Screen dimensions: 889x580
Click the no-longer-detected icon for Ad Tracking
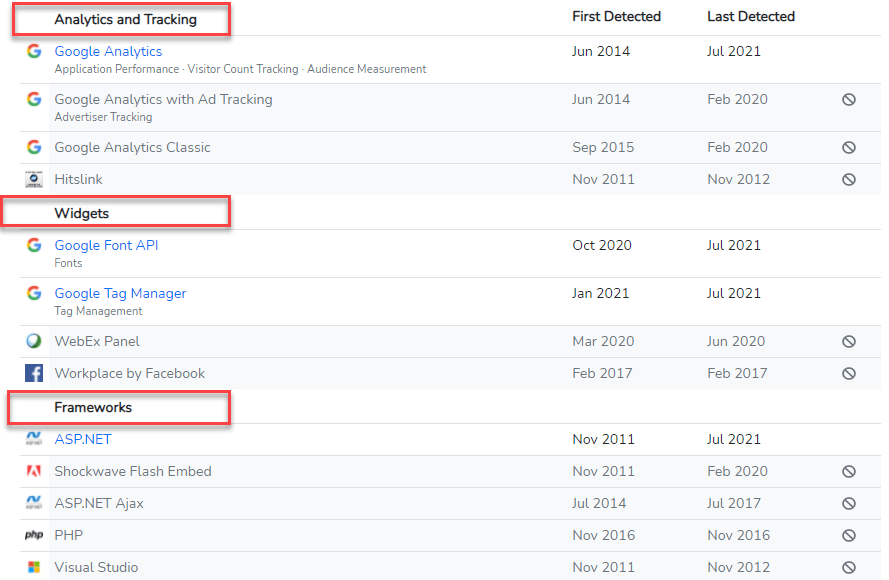click(x=849, y=99)
